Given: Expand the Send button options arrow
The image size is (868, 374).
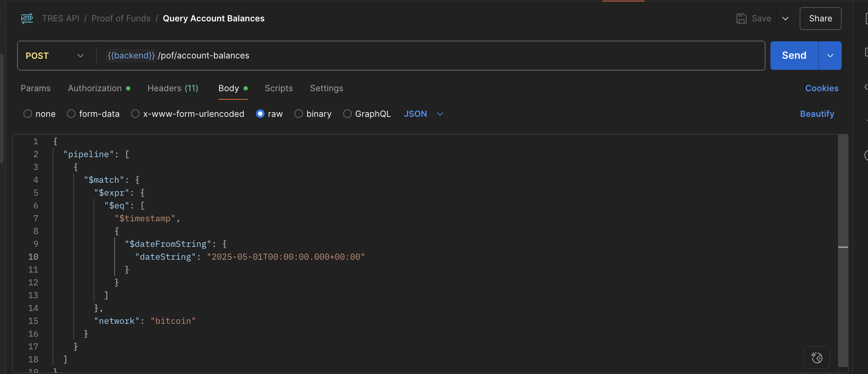Looking at the screenshot, I should (x=830, y=56).
